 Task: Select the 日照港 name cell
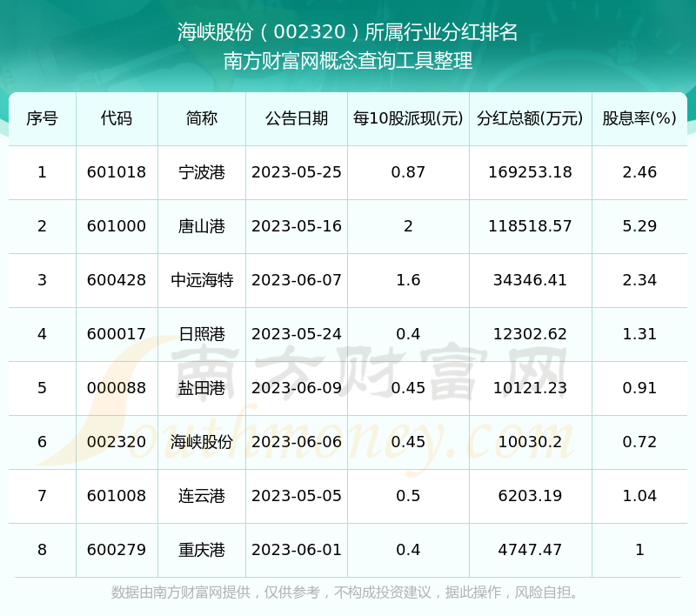tap(202, 334)
